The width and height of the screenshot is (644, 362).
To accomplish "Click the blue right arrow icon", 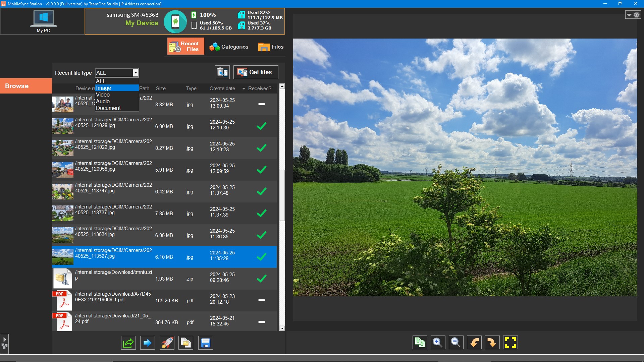I will point(147,343).
